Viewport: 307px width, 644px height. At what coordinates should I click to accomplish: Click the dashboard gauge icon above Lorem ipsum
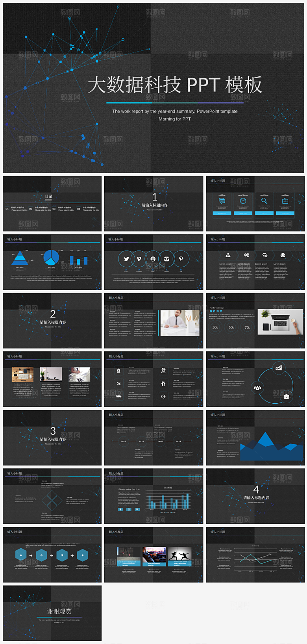[x=283, y=255]
